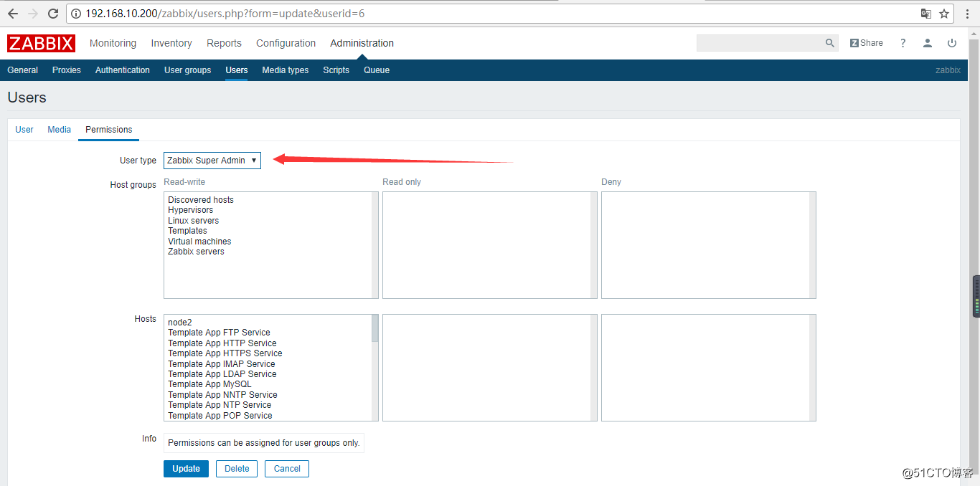Select 'Templates' in host groups list
The width and height of the screenshot is (980, 486).
coord(187,231)
